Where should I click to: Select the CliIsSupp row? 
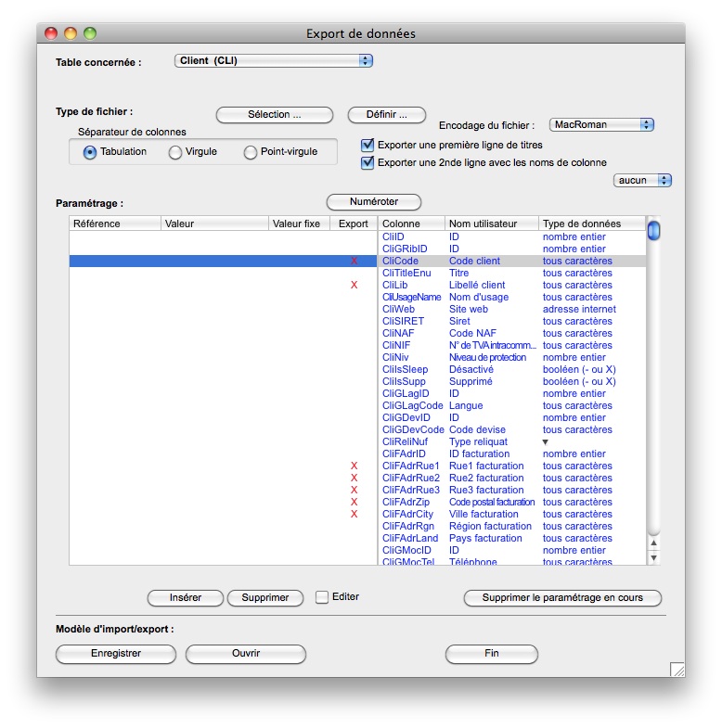pyautogui.click(x=357, y=382)
